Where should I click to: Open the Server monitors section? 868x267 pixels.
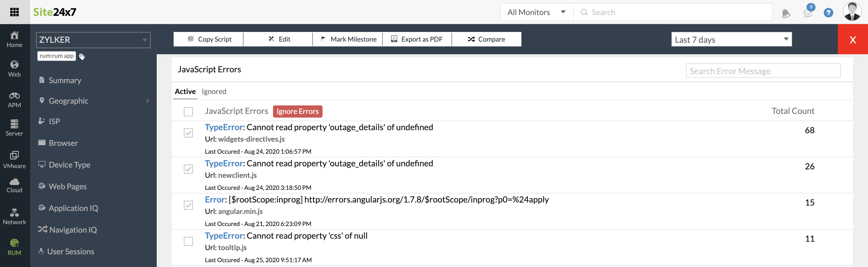coord(14,128)
